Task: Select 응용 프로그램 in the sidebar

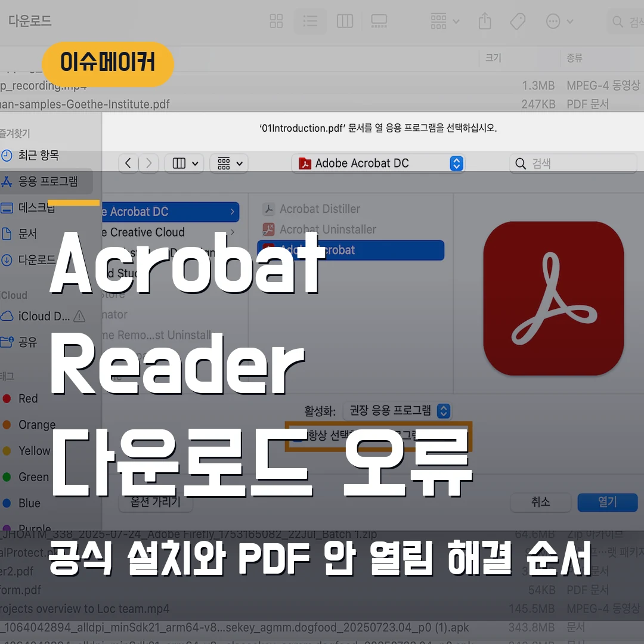Action: tap(46, 181)
